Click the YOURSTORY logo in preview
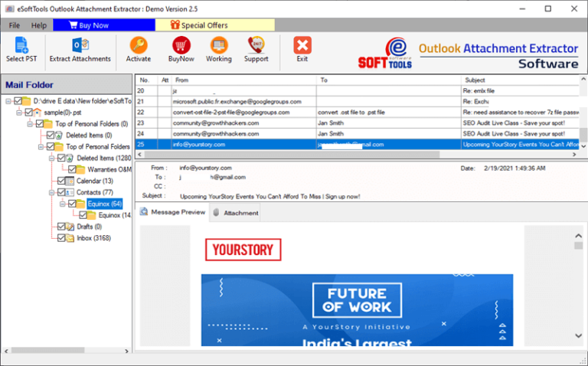This screenshot has width=588, height=366. coord(243,250)
